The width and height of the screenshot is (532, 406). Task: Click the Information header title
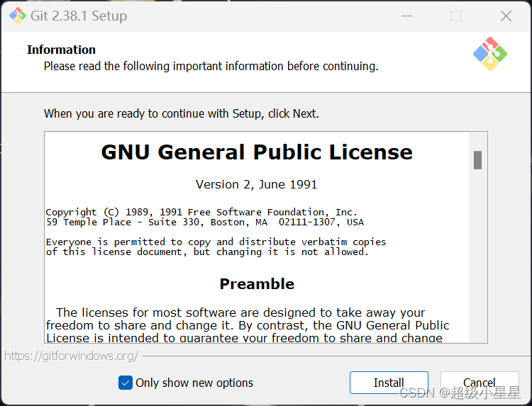click(x=62, y=50)
